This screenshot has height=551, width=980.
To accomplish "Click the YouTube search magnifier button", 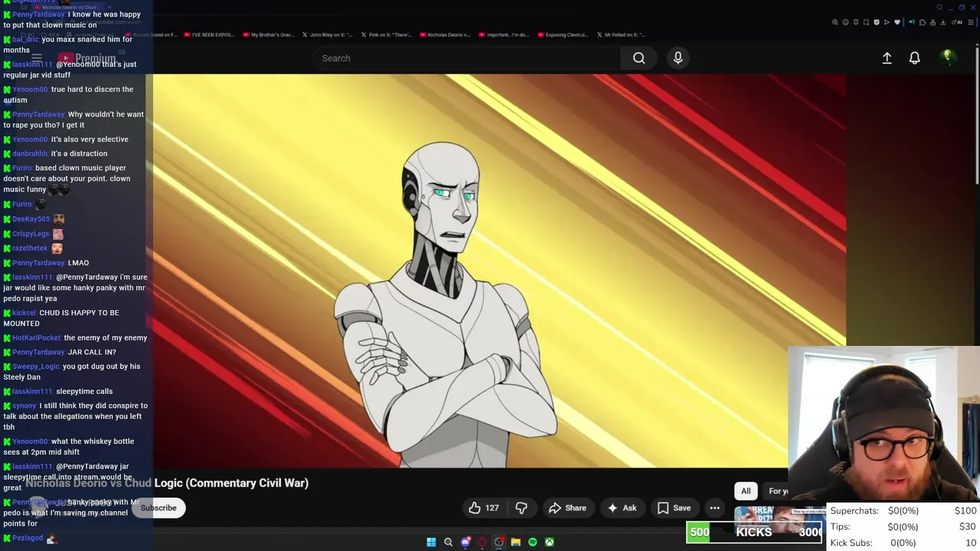I will 639,58.
